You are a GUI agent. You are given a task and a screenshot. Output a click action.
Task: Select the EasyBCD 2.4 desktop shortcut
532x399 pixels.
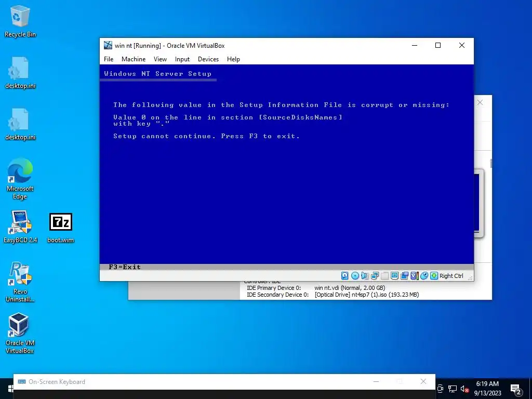pyautogui.click(x=20, y=227)
